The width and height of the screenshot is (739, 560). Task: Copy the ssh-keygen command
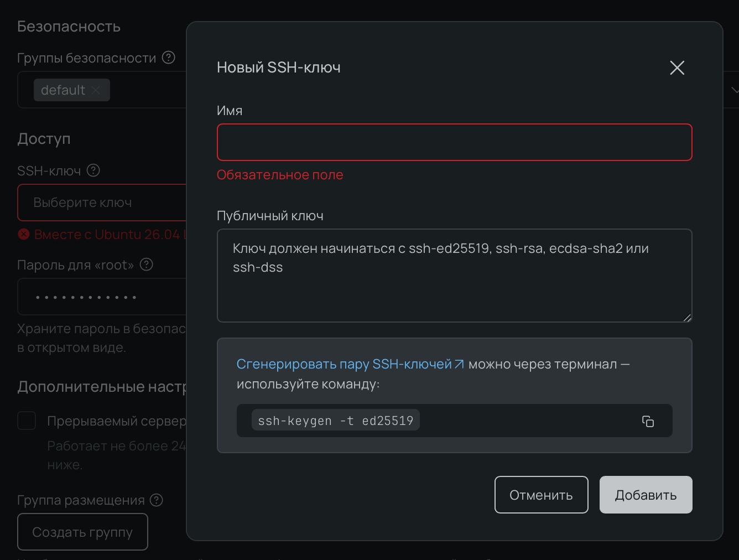[648, 421]
